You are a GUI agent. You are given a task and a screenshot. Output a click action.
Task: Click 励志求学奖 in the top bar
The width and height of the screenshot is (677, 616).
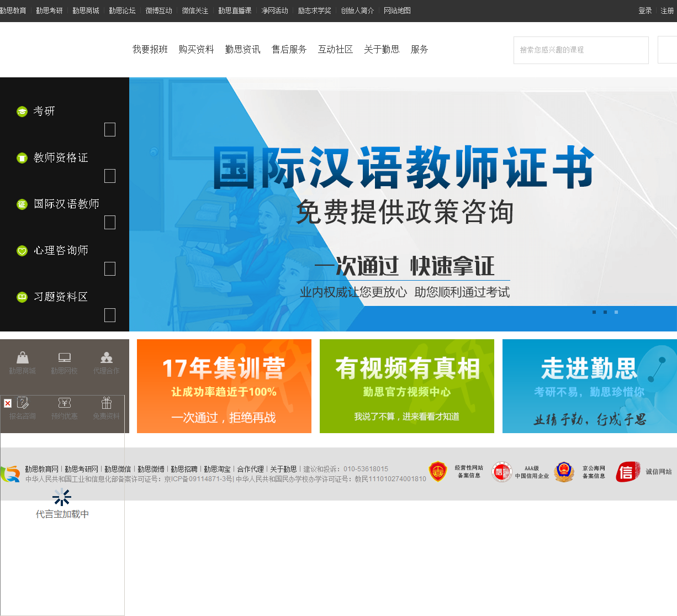coord(314,10)
